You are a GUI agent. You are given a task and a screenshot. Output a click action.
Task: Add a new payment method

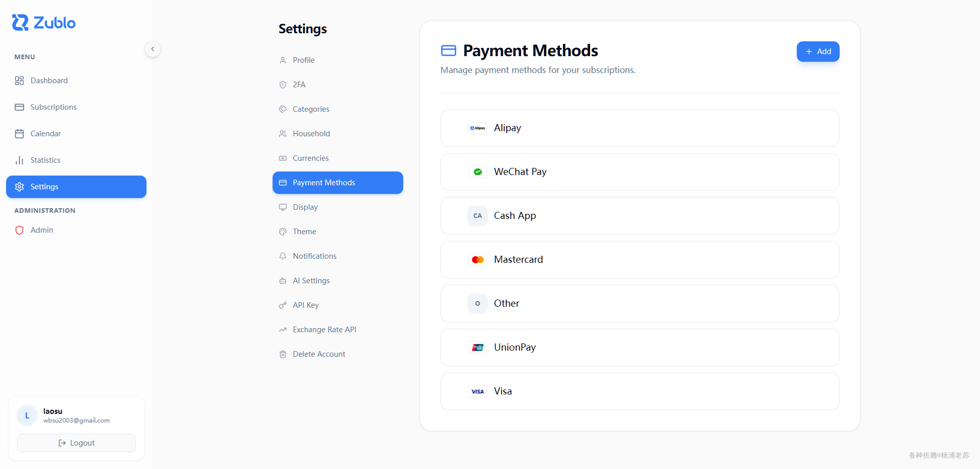coord(818,52)
